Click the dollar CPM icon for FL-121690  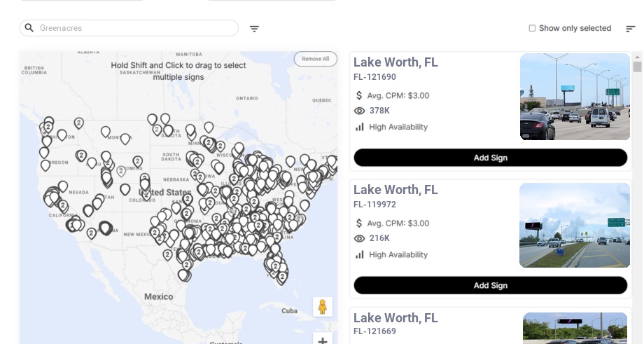[x=360, y=95]
